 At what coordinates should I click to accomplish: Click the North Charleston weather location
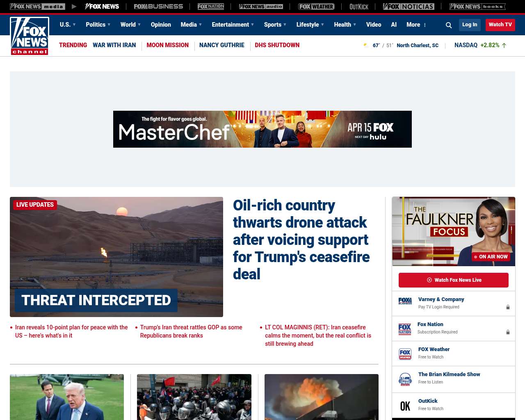418,46
